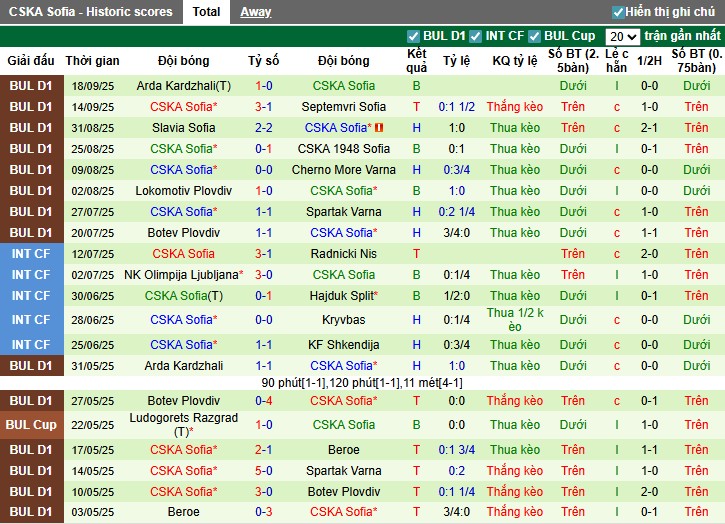Click the 'Tỷ số' column header
The width and height of the screenshot is (725, 524).
click(263, 61)
